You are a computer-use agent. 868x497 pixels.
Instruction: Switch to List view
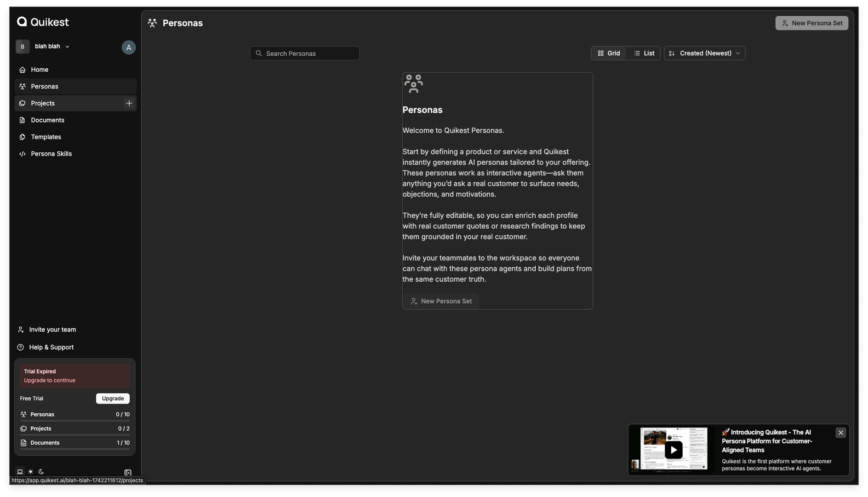point(644,53)
